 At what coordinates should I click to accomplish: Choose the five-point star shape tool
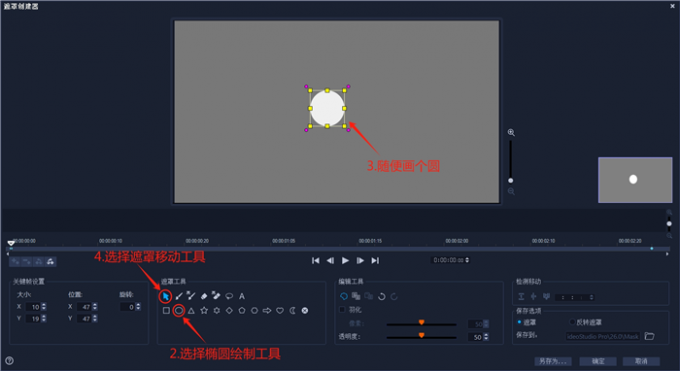click(204, 310)
